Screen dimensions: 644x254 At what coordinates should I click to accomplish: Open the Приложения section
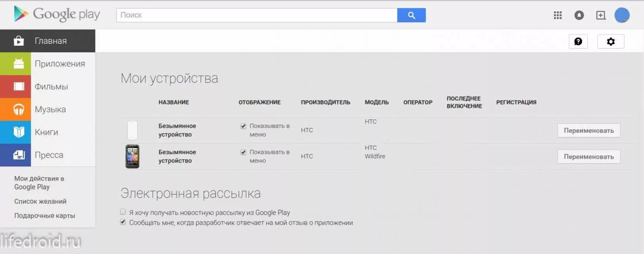(47, 64)
